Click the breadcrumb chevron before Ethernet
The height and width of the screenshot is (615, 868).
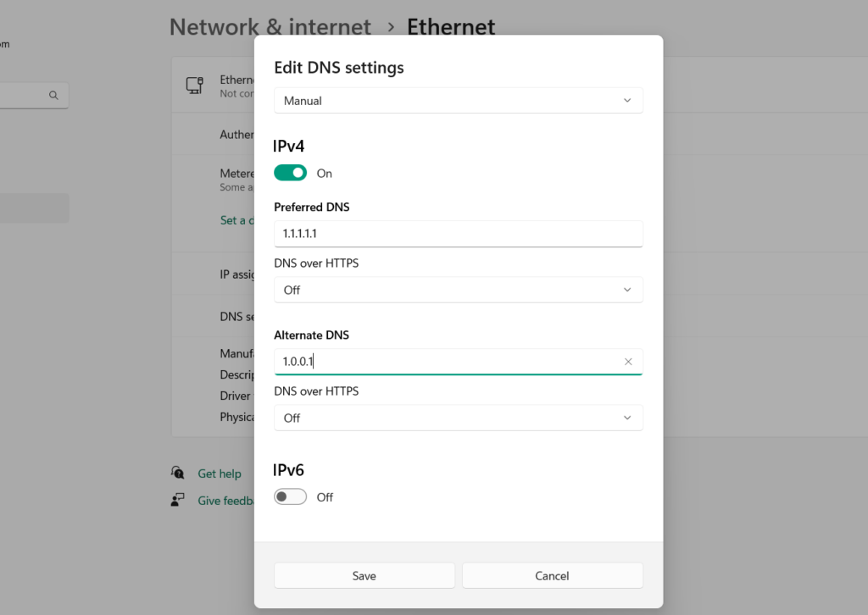[x=391, y=27]
